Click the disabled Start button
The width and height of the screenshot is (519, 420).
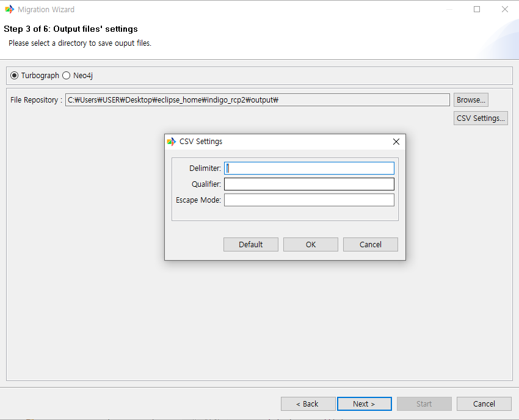click(424, 404)
